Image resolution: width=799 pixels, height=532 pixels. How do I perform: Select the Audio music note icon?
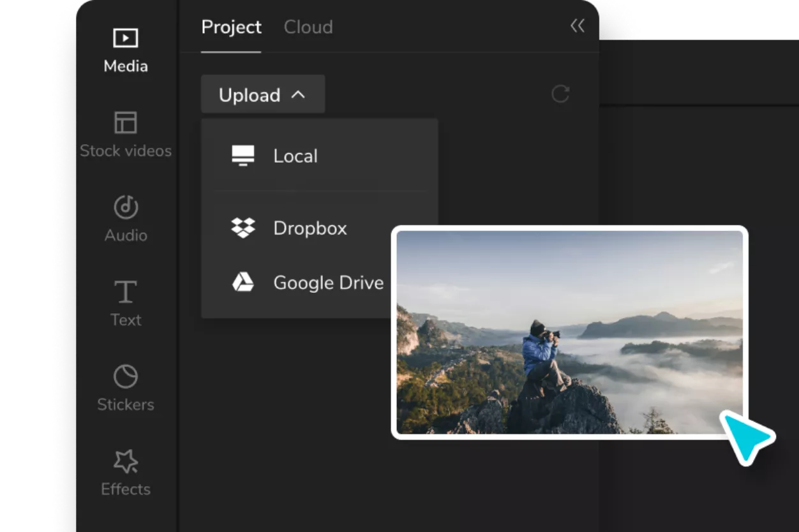coord(126,207)
